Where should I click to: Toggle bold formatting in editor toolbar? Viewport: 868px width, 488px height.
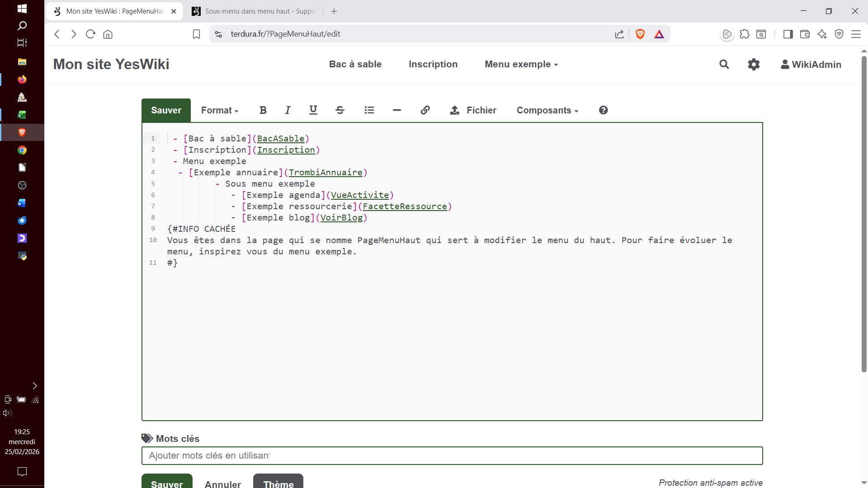[x=263, y=110]
